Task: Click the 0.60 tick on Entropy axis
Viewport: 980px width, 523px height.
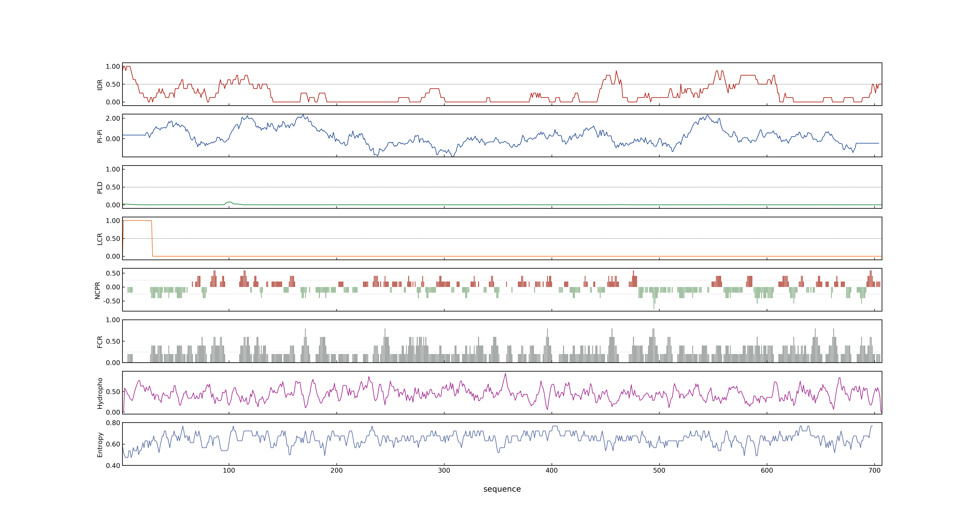Action: [113, 444]
